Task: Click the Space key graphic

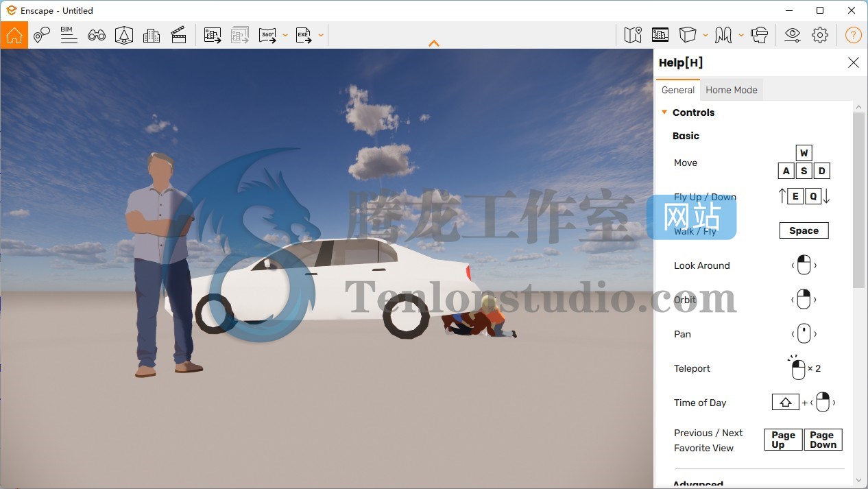Action: pyautogui.click(x=804, y=230)
